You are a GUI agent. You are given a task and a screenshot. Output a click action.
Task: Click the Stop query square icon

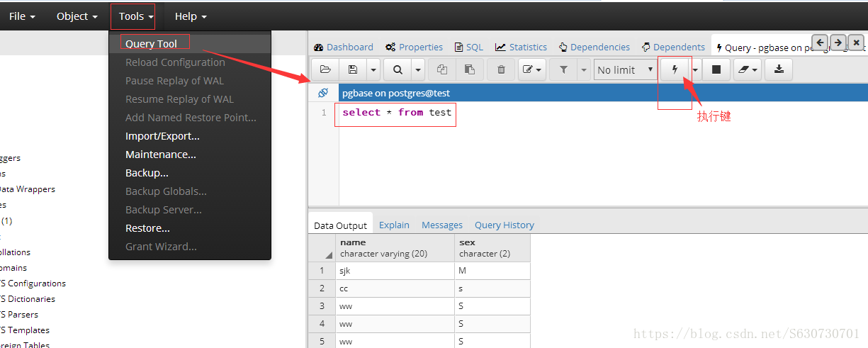click(716, 69)
